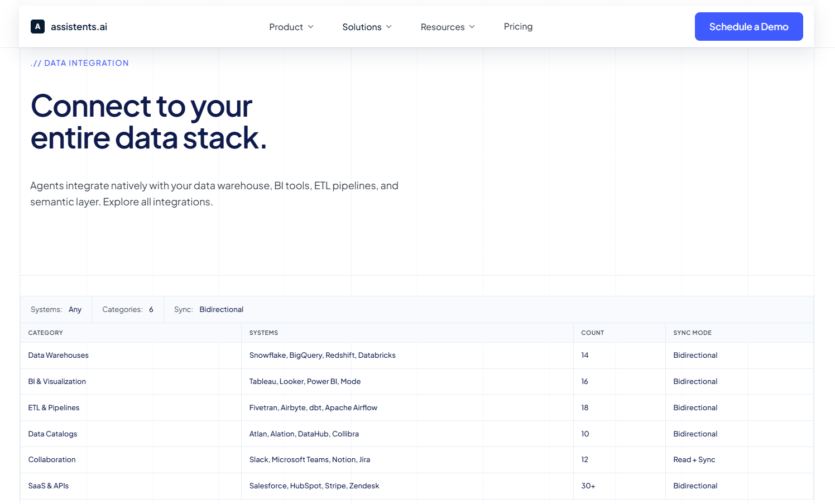Click the count value 12
This screenshot has width=835, height=504.
tap(585, 459)
